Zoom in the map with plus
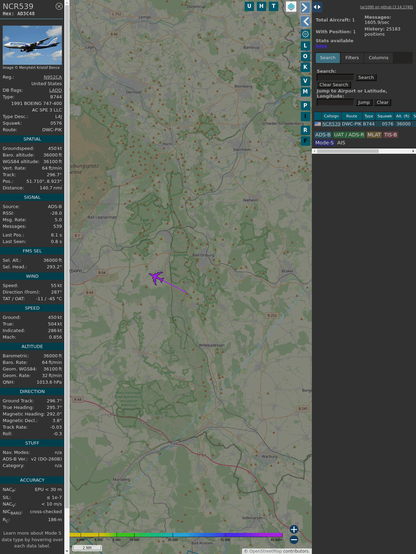The width and height of the screenshot is (416, 554). point(294,529)
